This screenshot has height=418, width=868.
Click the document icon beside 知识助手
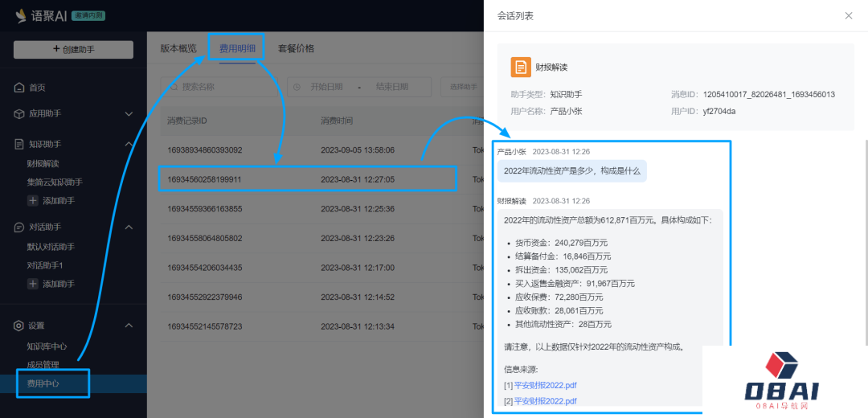click(19, 144)
